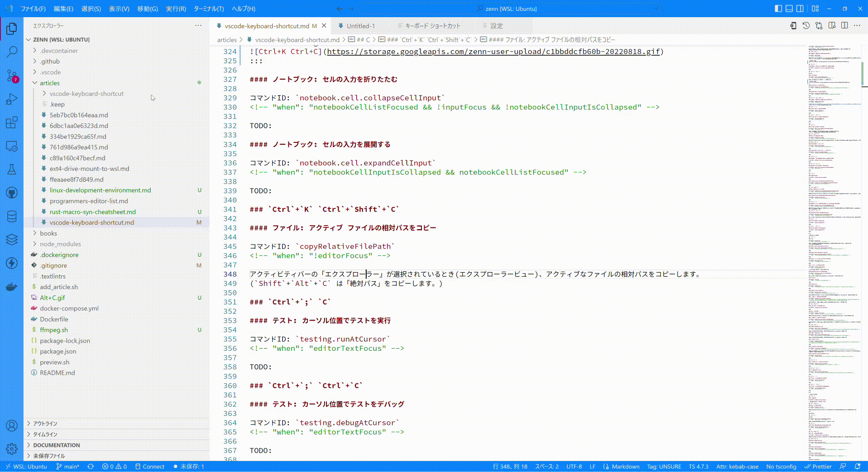Screen dimensions: 868x472
Task: Click WSL: Ubuntu remote indicator
Action: (26, 467)
